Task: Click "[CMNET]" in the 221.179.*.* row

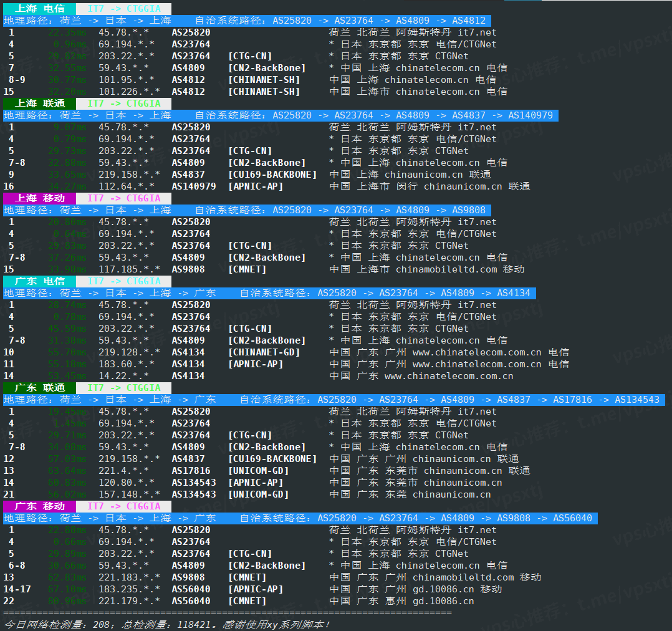Action: (247, 601)
